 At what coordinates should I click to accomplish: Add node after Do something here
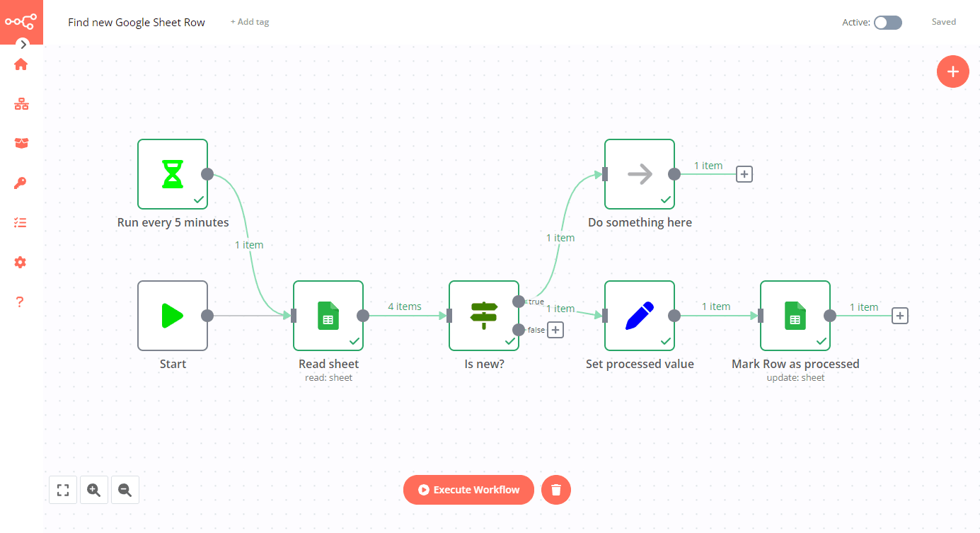(744, 174)
